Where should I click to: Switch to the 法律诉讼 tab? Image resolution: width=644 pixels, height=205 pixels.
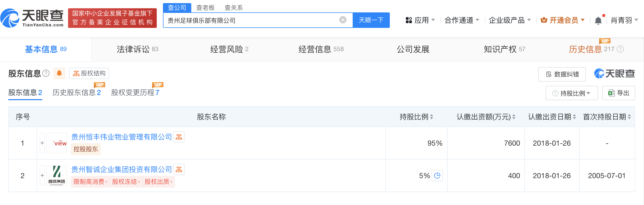tap(137, 49)
